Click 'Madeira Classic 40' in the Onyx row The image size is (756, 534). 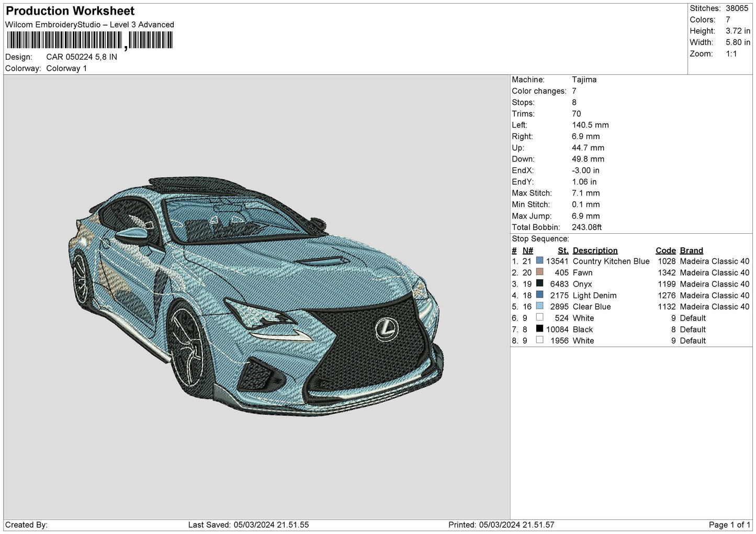tap(714, 285)
